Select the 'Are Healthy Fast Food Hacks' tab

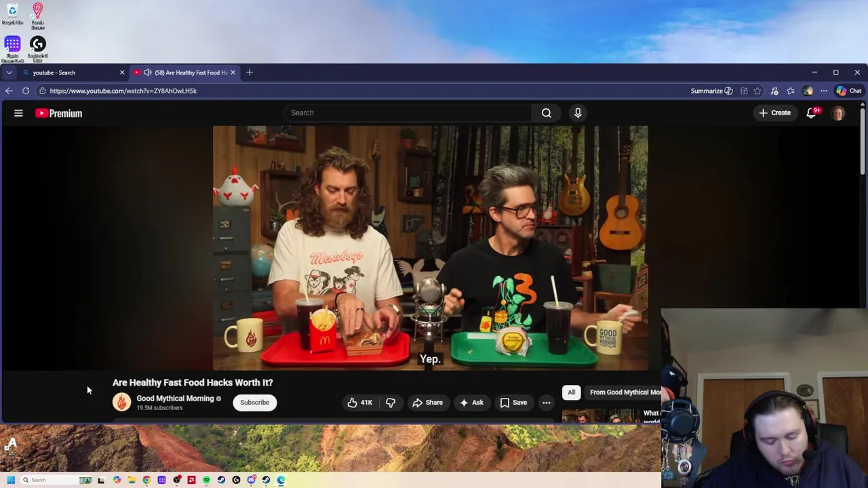click(184, 73)
